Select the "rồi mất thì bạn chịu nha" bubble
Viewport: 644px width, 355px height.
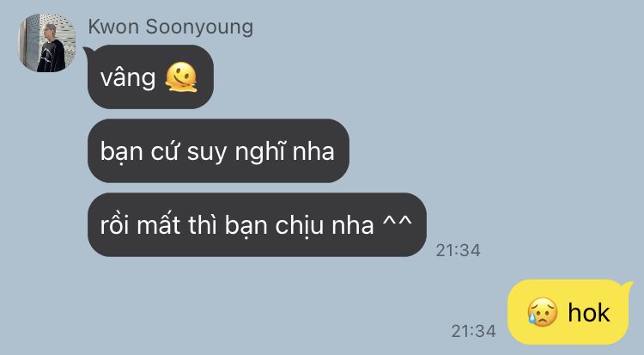coord(257,224)
